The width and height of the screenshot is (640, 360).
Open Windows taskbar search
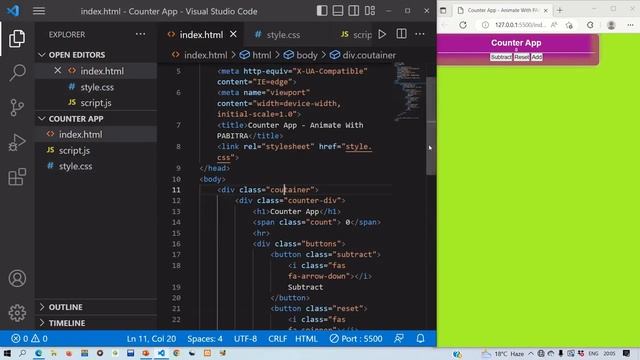pyautogui.click(x=22, y=353)
